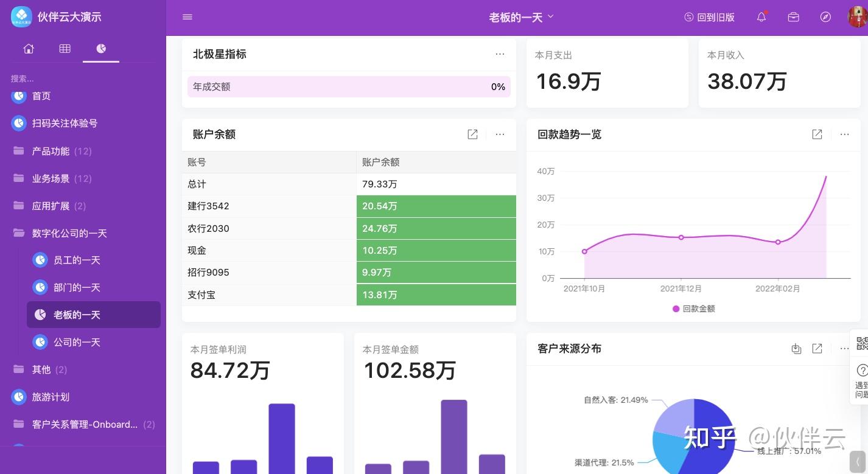Toggle the hamburger menu in header

(x=187, y=17)
